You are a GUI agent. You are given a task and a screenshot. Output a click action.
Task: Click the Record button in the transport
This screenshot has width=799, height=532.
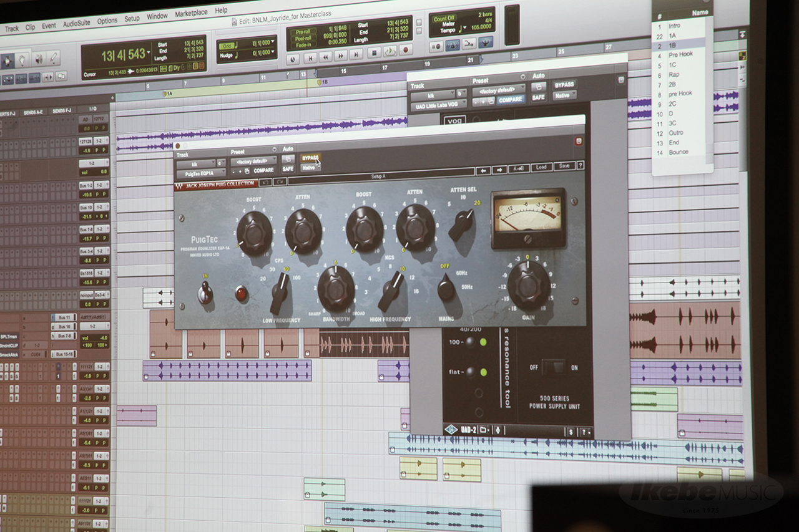tap(405, 50)
